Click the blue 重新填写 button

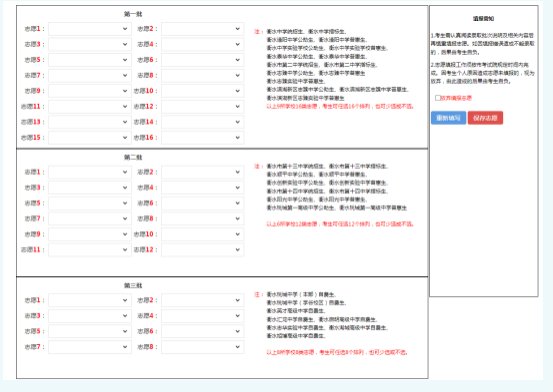pyautogui.click(x=449, y=118)
